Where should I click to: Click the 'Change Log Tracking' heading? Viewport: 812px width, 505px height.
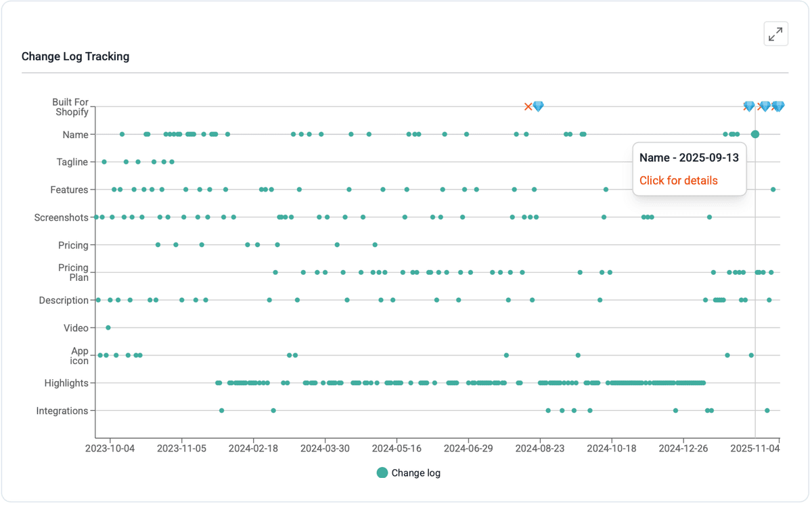(x=75, y=56)
